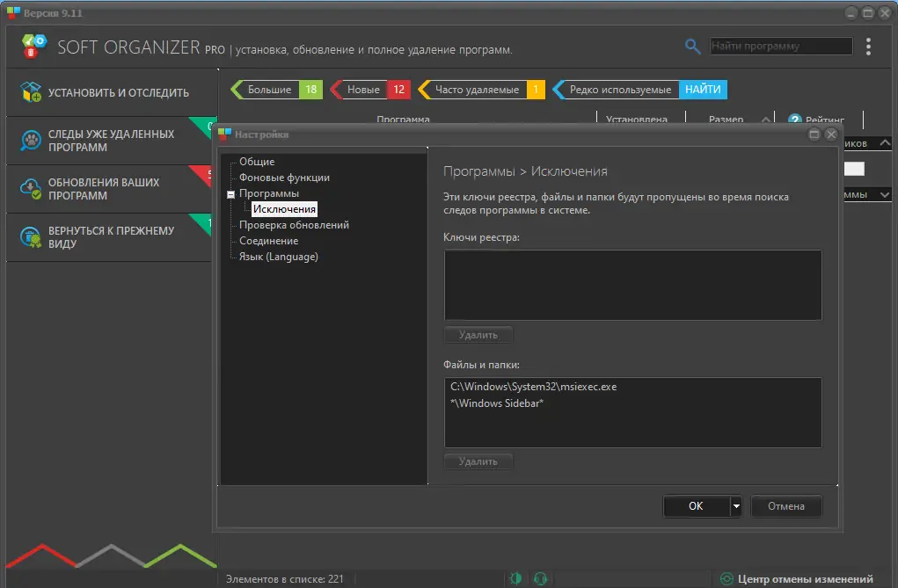Click the headset support icon in status bar

pyautogui.click(x=540, y=578)
